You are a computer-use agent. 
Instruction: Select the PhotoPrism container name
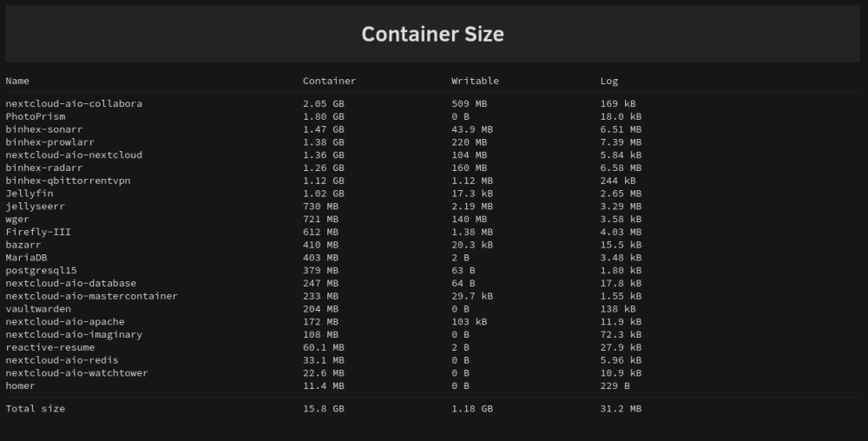(x=36, y=116)
